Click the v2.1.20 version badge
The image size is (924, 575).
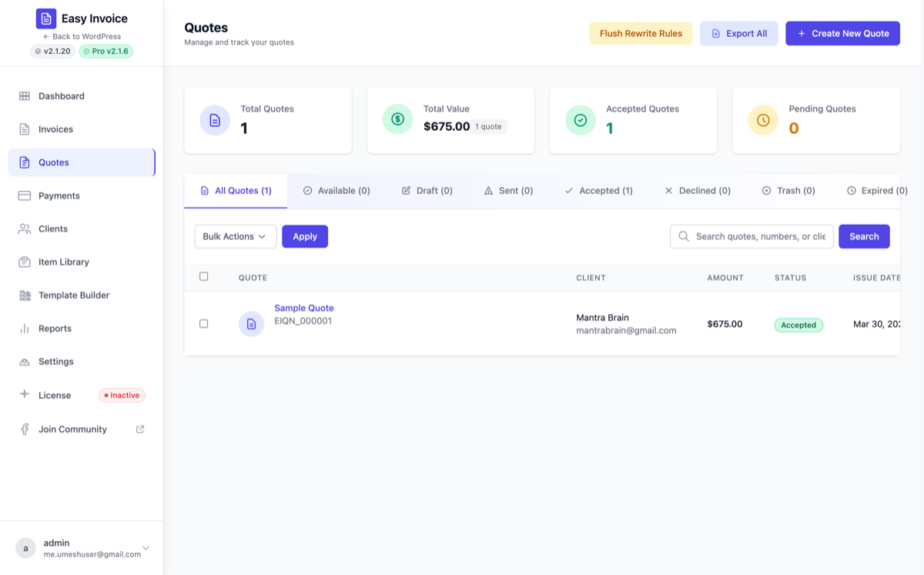[52, 52]
